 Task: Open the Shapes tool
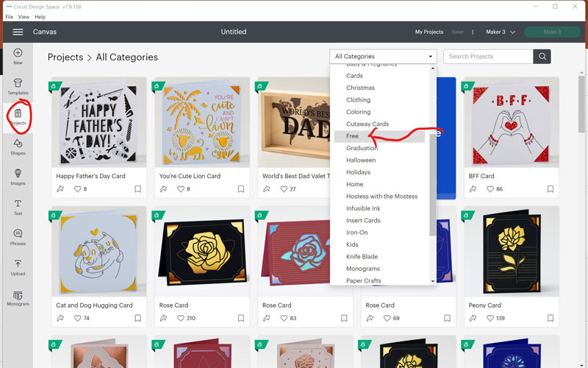(x=18, y=146)
